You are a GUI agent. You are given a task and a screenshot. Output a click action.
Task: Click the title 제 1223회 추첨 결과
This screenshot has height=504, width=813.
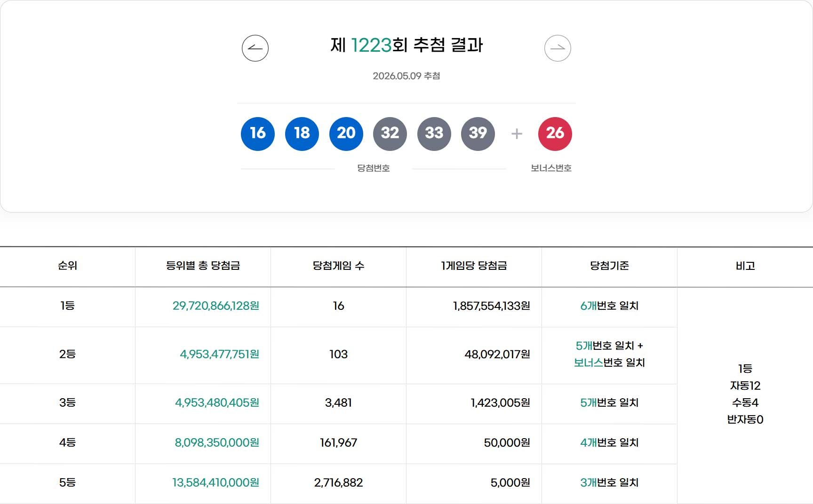[406, 45]
